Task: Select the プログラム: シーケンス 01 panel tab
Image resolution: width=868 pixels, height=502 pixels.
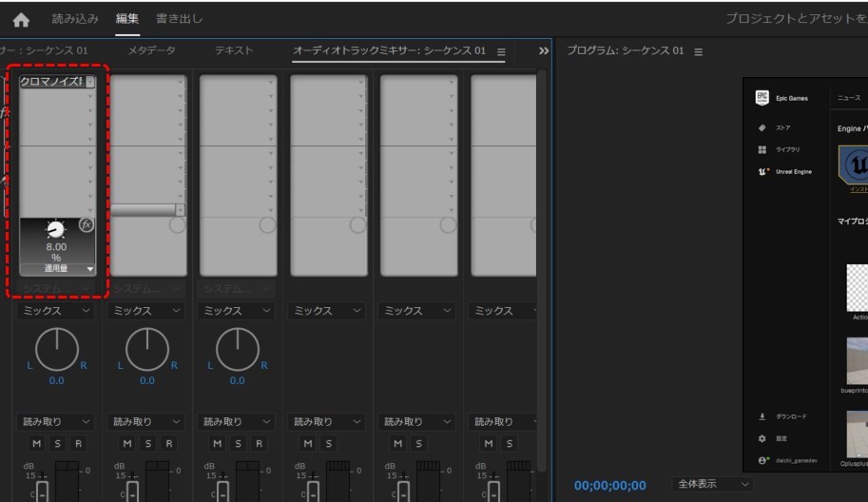Action: click(x=625, y=51)
